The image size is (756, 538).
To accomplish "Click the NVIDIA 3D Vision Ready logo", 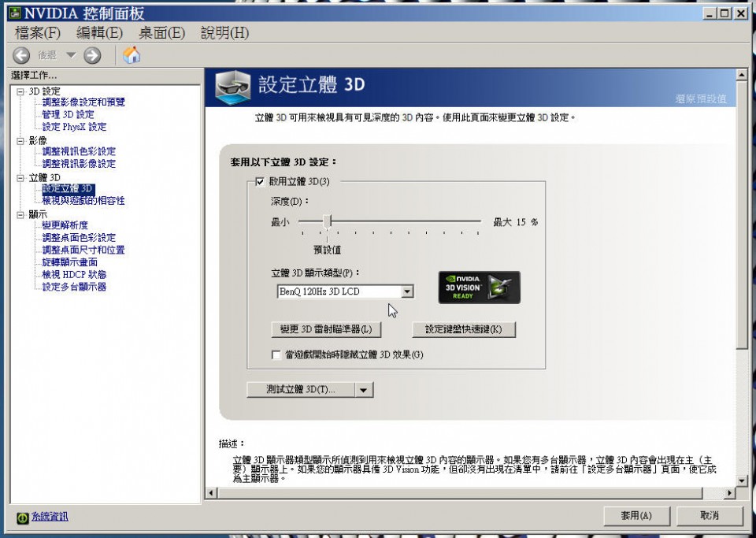I will pyautogui.click(x=479, y=288).
